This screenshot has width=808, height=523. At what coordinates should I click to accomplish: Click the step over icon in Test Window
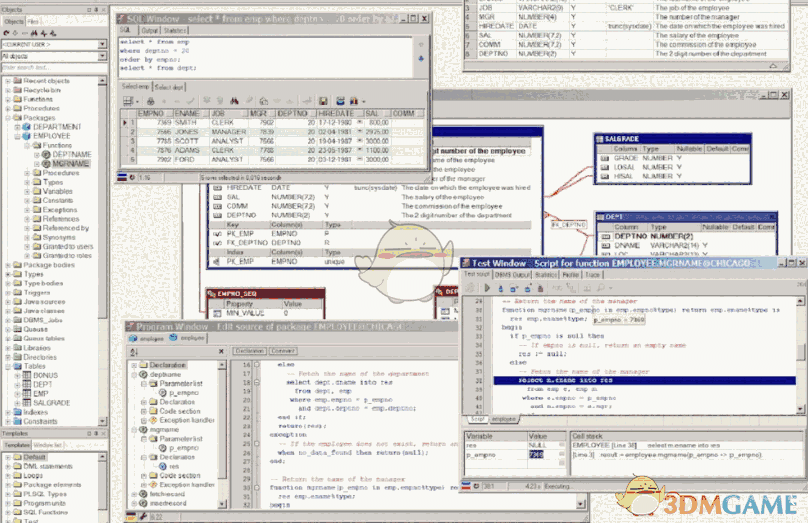point(514,289)
